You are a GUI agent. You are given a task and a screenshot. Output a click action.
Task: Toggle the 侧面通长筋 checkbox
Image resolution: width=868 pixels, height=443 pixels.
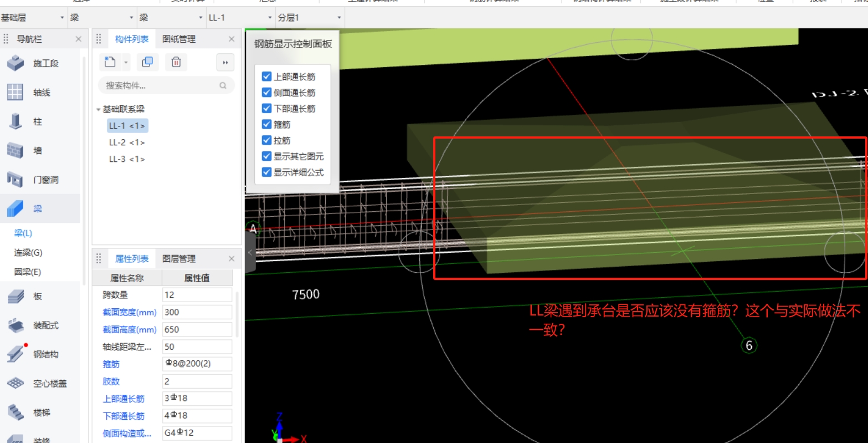click(x=266, y=93)
